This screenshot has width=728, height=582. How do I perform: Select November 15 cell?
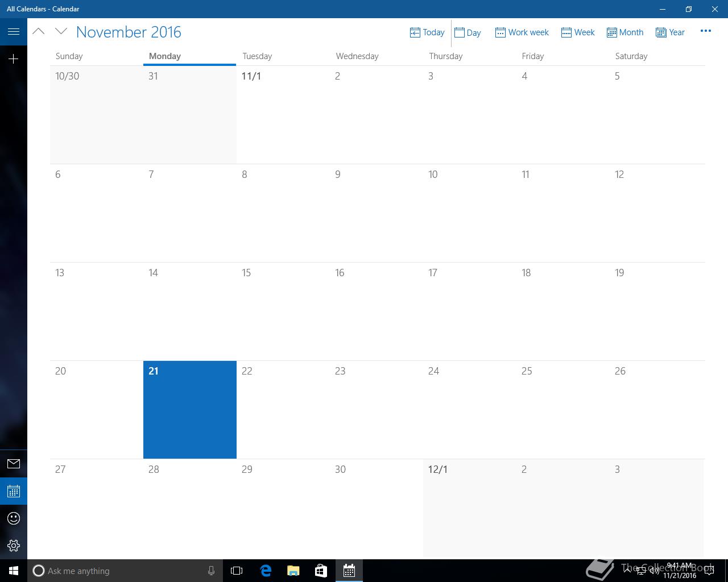pyautogui.click(x=283, y=311)
